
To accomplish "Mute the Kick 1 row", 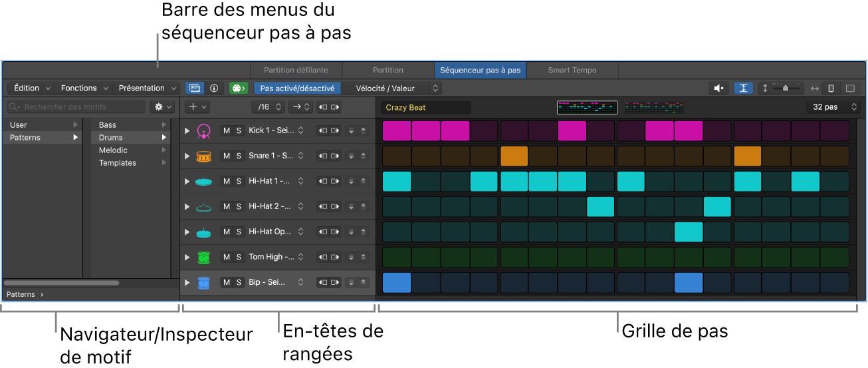I will (x=227, y=130).
